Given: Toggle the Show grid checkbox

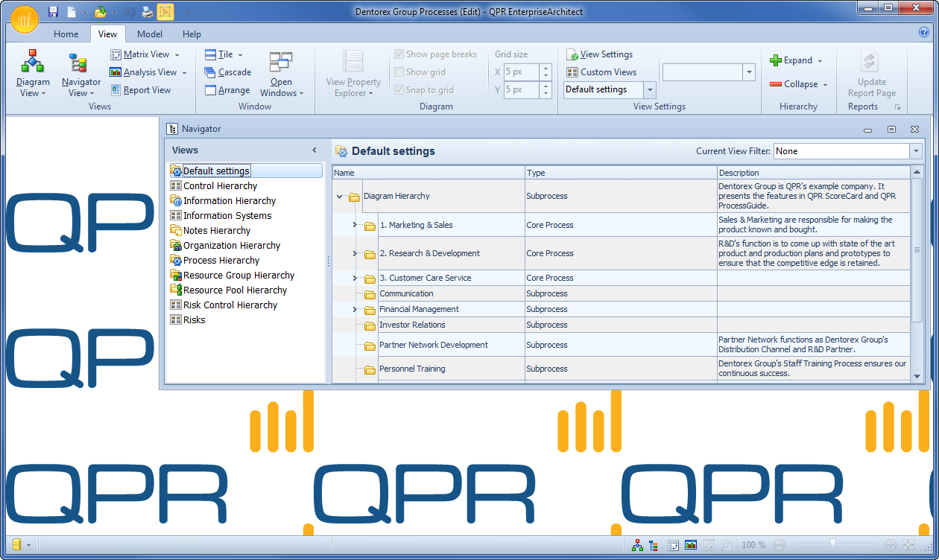Looking at the screenshot, I should pos(399,72).
